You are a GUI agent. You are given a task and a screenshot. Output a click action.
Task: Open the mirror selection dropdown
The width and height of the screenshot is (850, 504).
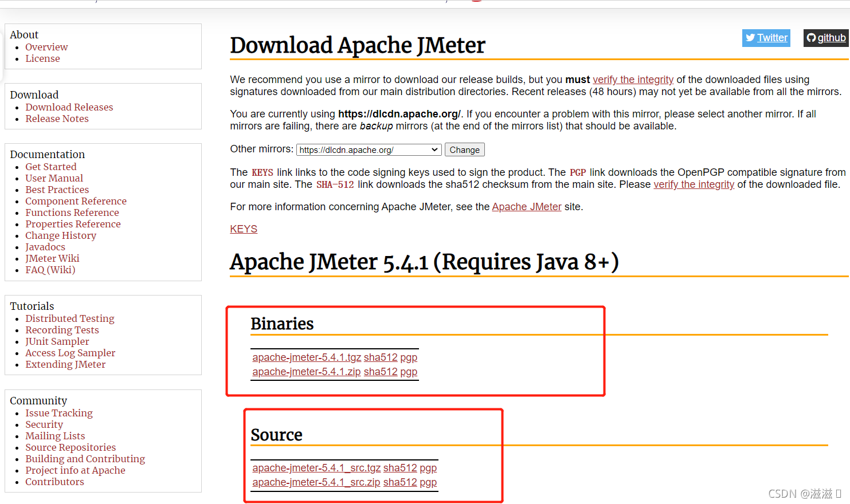(x=369, y=150)
